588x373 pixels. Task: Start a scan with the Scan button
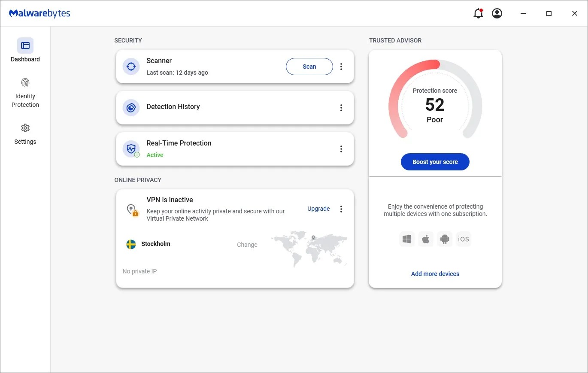point(309,67)
